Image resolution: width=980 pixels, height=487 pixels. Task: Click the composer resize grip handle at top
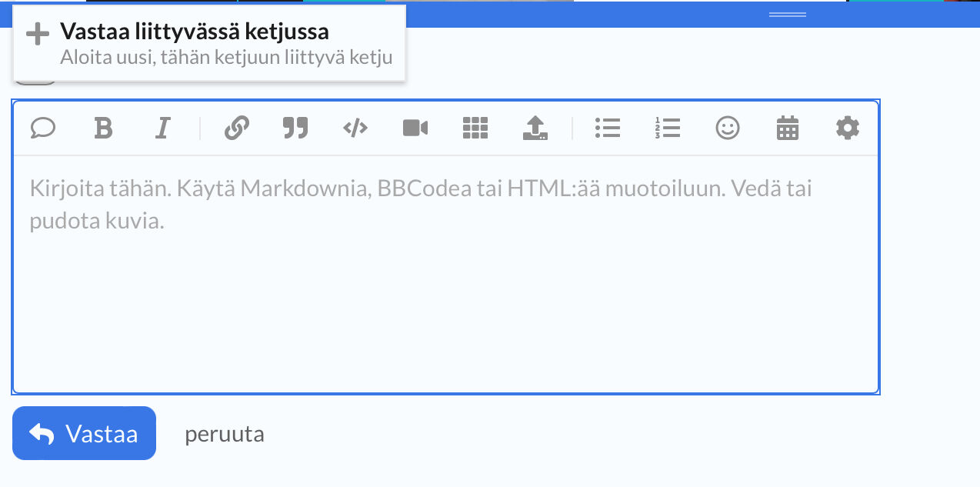click(788, 15)
